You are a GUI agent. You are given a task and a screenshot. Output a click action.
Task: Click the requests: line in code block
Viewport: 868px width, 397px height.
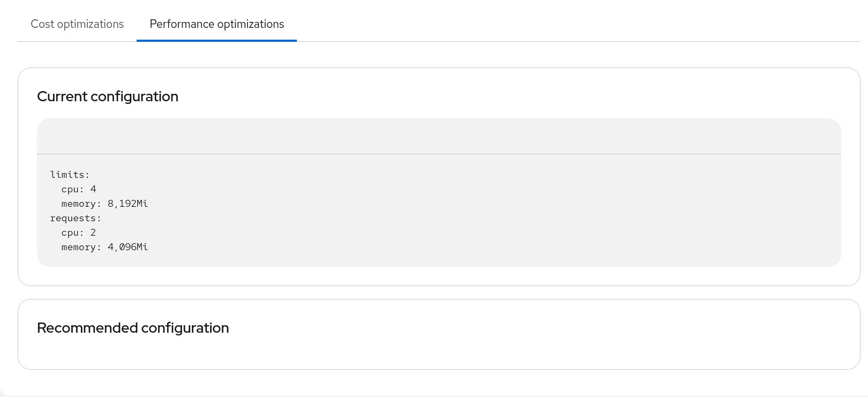tap(76, 218)
